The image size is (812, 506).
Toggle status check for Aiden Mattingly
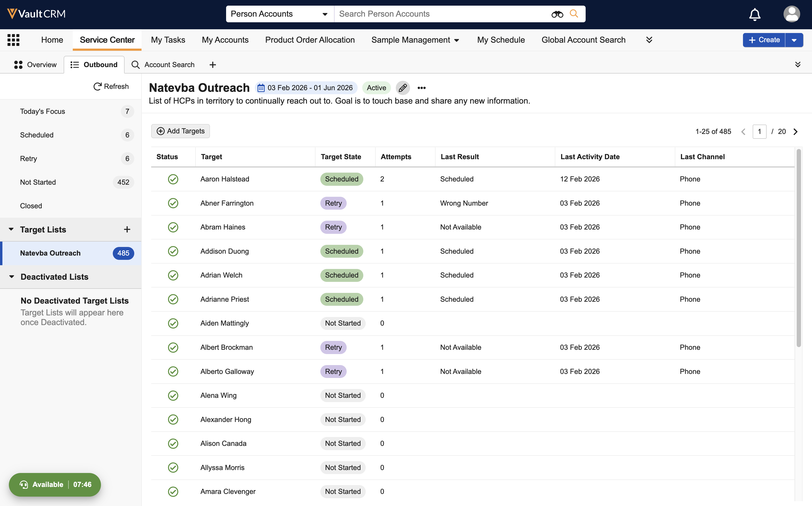[x=173, y=323]
